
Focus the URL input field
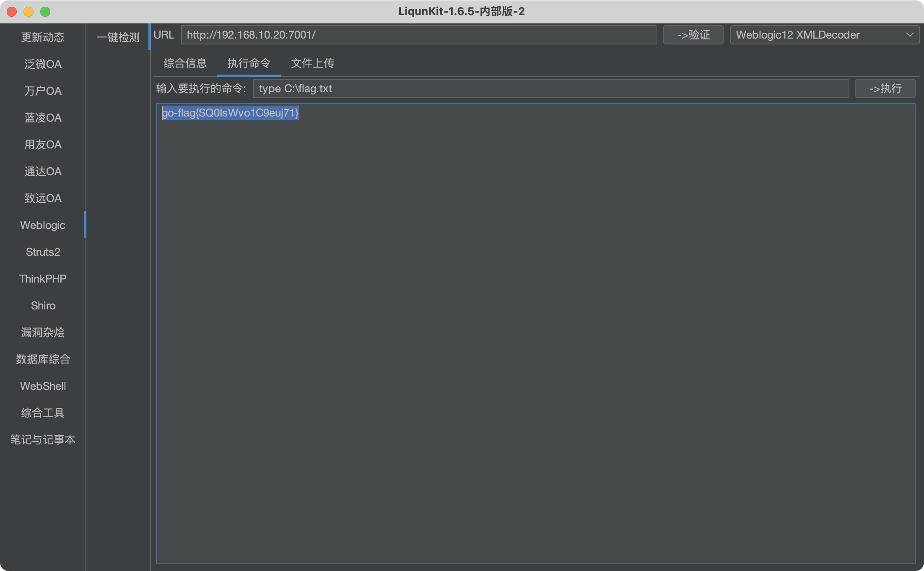(x=419, y=35)
